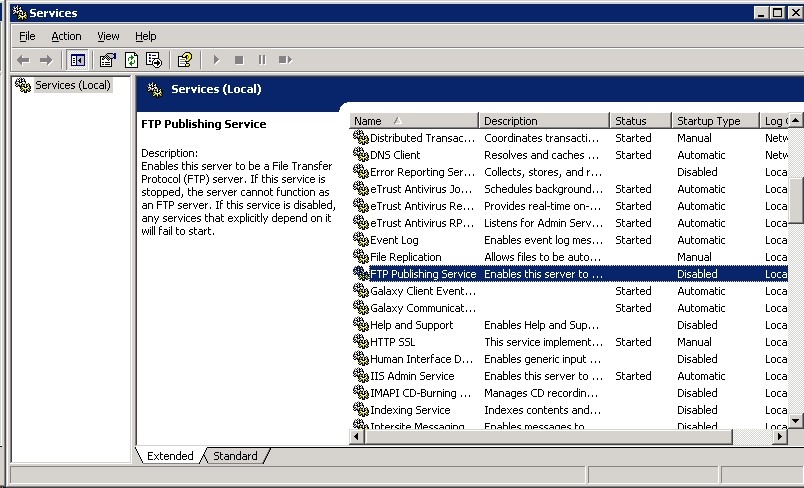Open the View menu
The image size is (804, 488).
[x=108, y=36]
